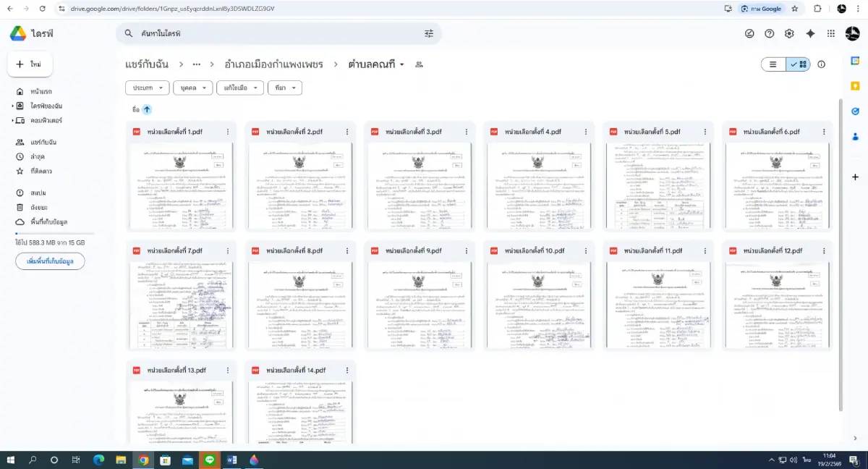Show folder details via the info icon
Image resolution: width=868 pixels, height=469 pixels.
[x=821, y=64]
